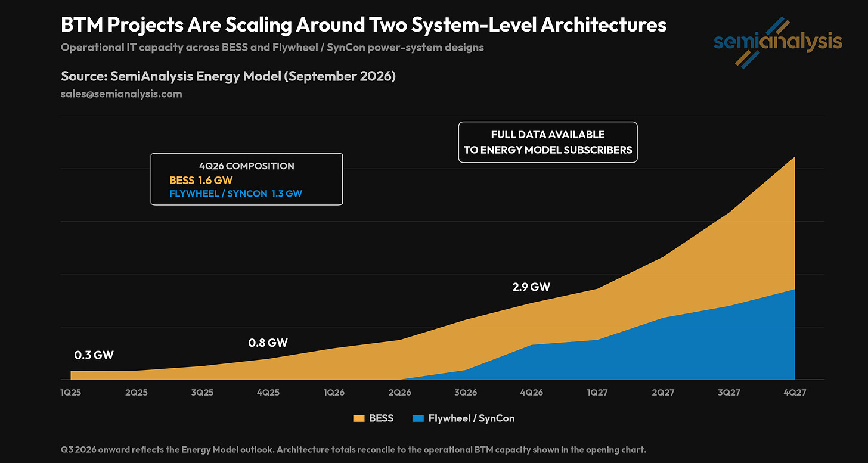The image size is (868, 463).
Task: Click the BESS legend label
Action: (382, 418)
